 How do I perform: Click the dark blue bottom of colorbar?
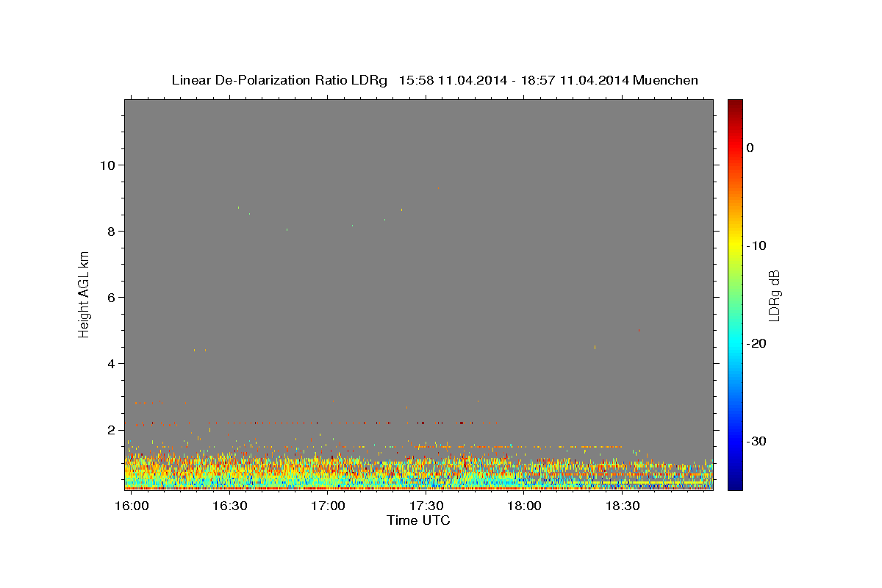tap(735, 485)
